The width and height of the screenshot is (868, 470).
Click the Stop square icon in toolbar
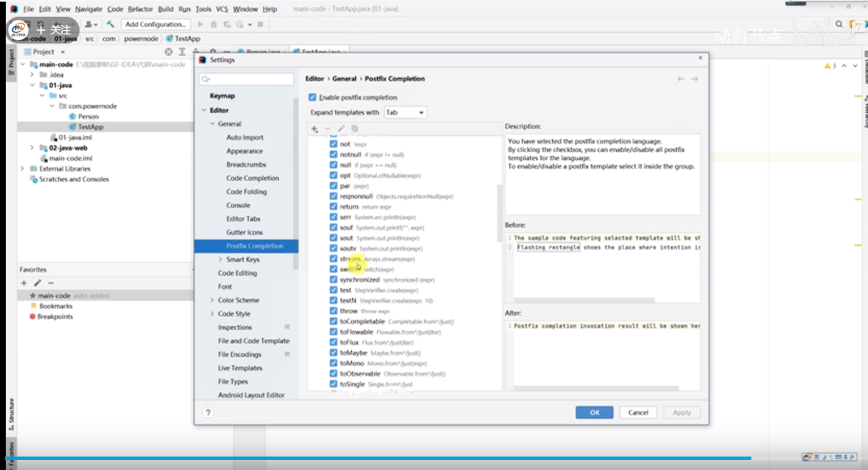[x=261, y=24]
